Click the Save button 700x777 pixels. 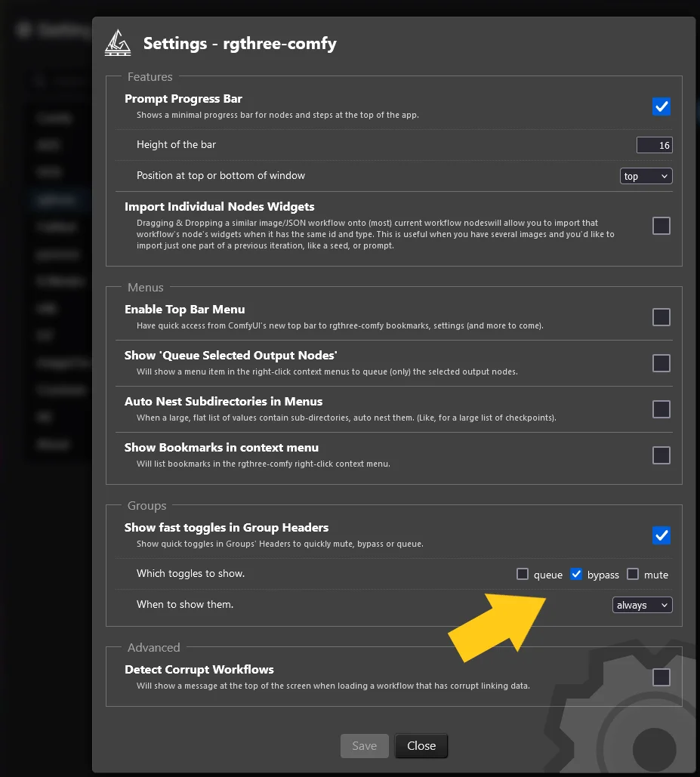[x=364, y=746]
